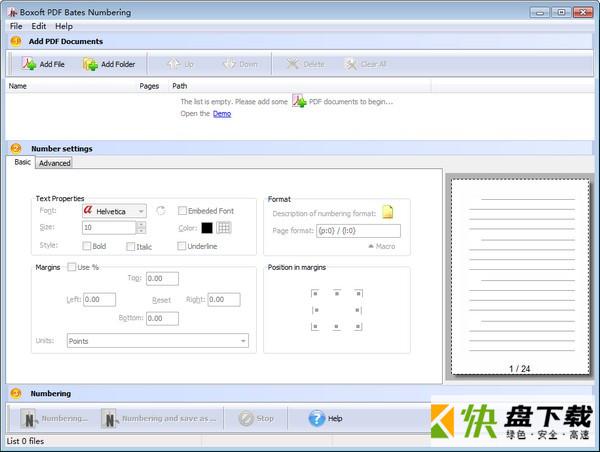
Task: Expand the Macro menu
Action: pos(382,246)
